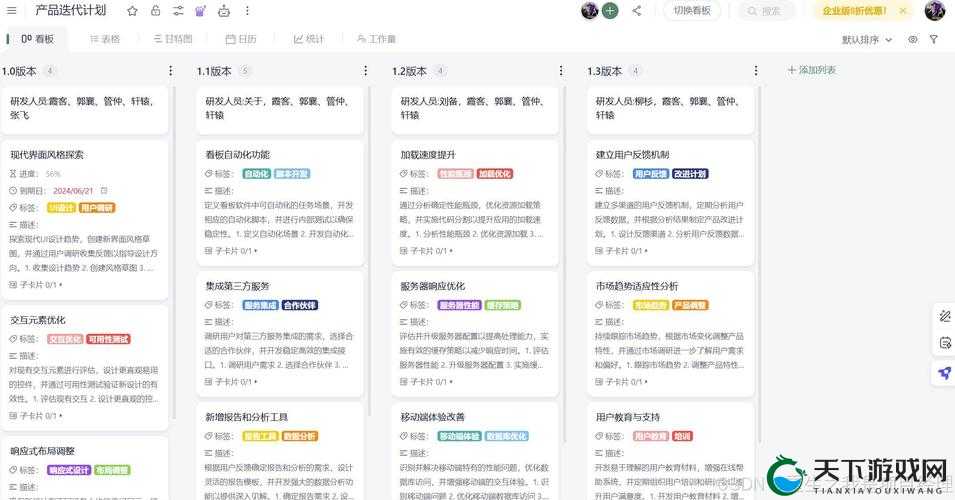Expand 子卡片 0/1 under 建立用户反馈机制
Image resolution: width=955 pixels, height=500 pixels.
[621, 250]
